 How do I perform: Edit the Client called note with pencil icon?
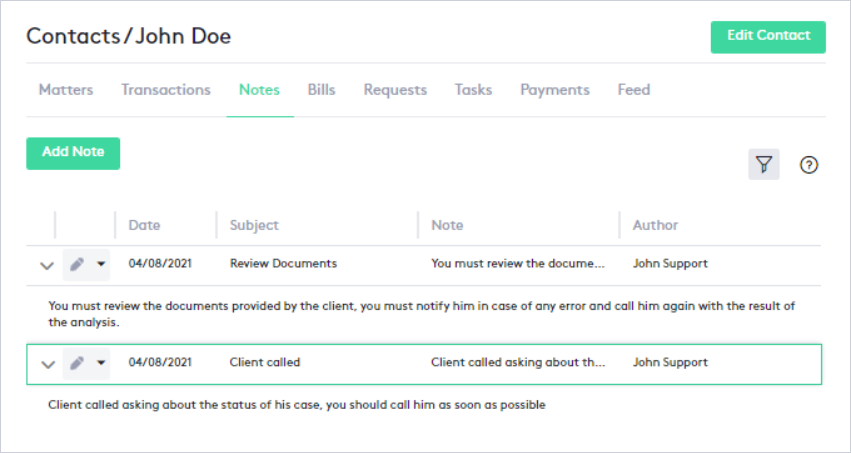pos(77,364)
